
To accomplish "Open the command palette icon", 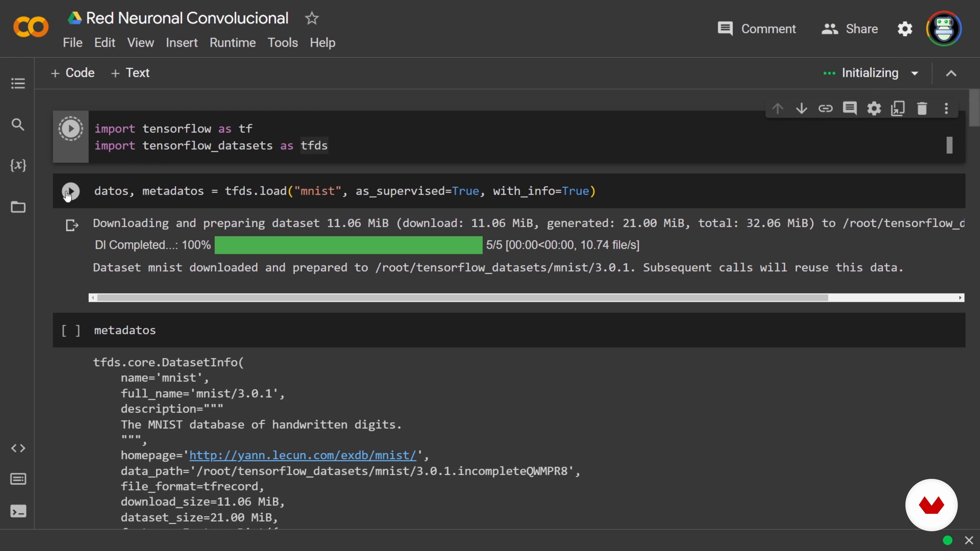I will pyautogui.click(x=18, y=479).
